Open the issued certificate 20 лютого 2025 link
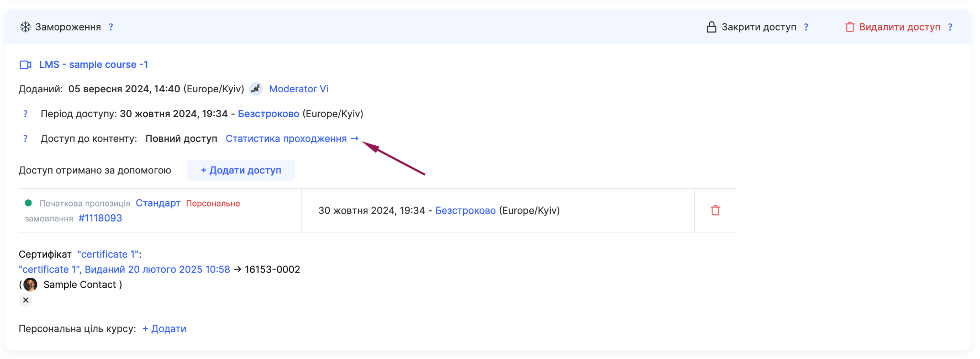 124,270
